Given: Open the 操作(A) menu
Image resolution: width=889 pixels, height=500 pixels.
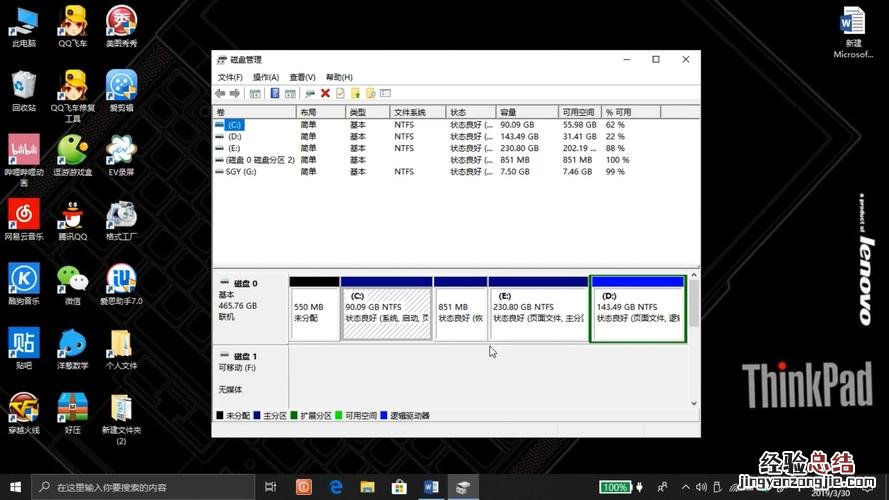Looking at the screenshot, I should (266, 77).
